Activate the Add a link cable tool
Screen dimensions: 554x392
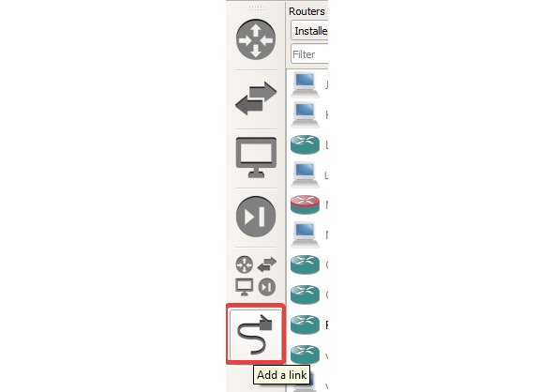point(256,334)
